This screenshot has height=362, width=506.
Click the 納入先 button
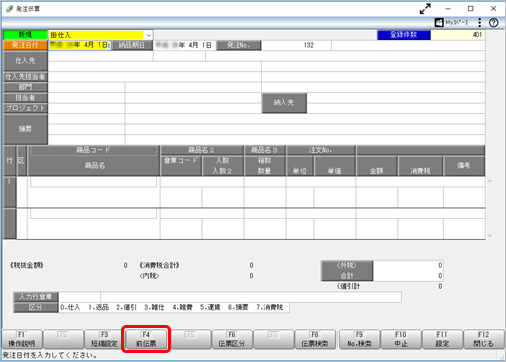pos(284,103)
